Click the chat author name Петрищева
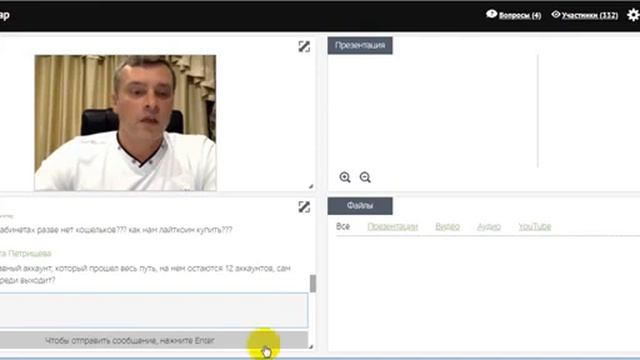 30,253
